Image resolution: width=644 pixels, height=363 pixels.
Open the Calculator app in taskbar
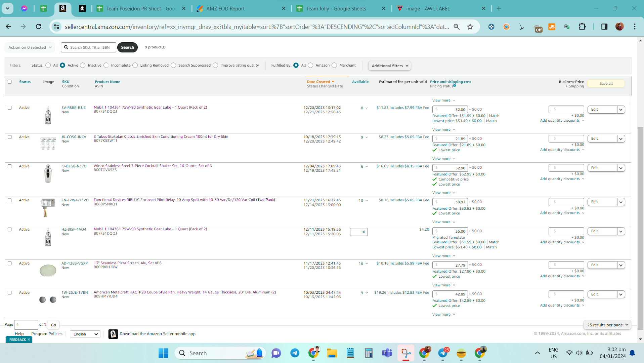coord(369,353)
